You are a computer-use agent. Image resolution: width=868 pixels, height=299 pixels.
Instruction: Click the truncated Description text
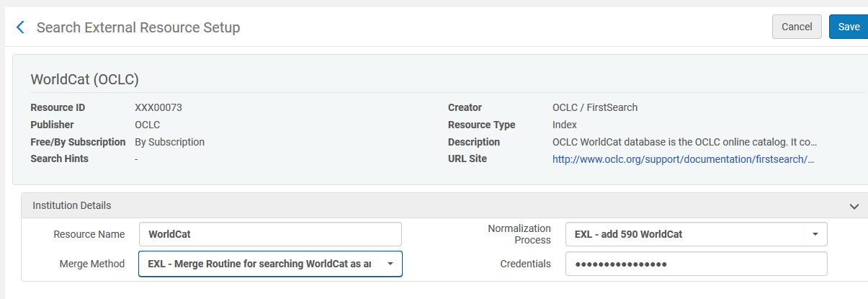(x=684, y=142)
